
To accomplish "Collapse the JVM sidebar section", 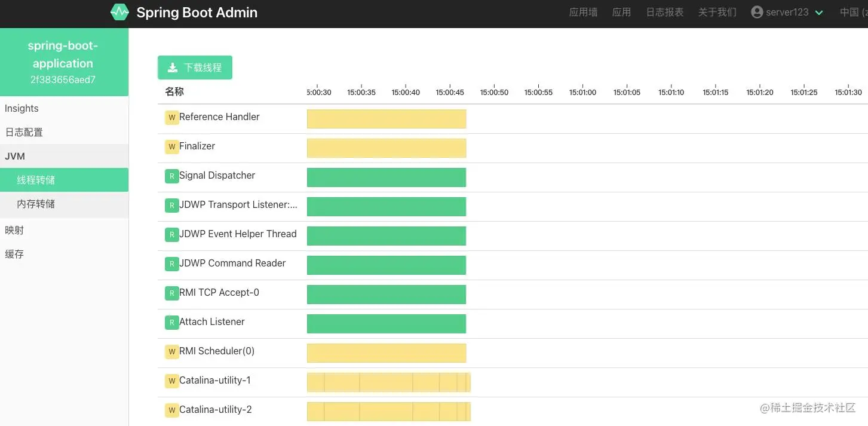I will 64,156.
